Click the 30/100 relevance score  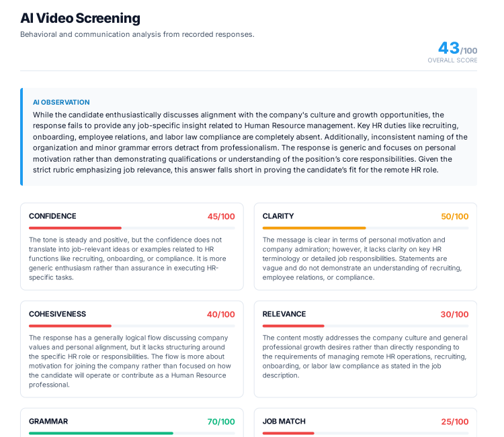click(x=455, y=314)
